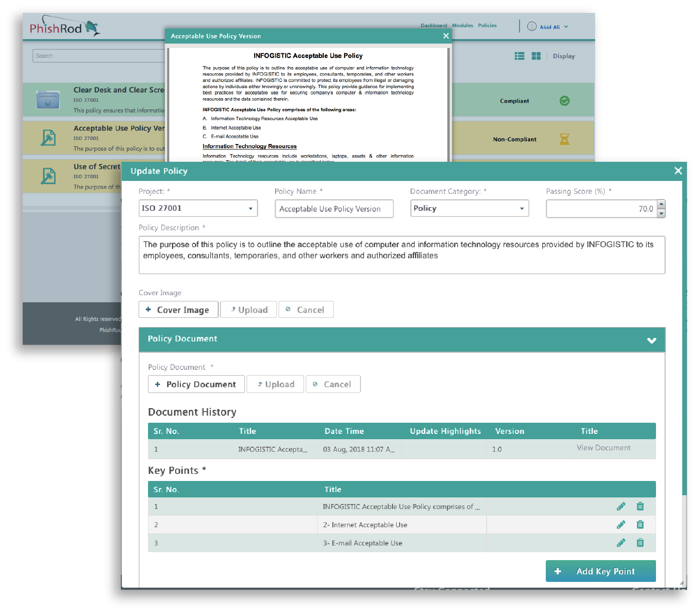Delete the '3- E-mail Acceptable Use' key point
The height and width of the screenshot is (613, 700).
click(640, 543)
